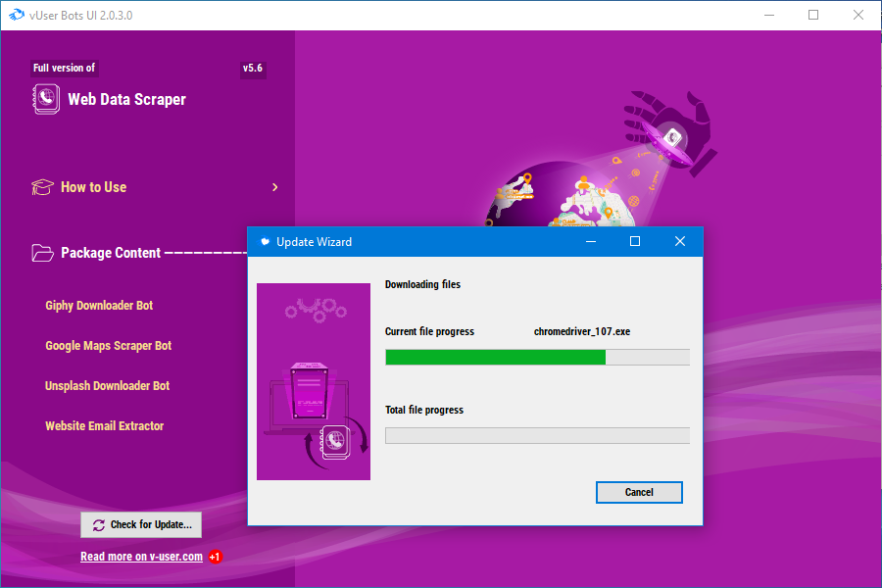
Task: Click the Update Wizard side illustration
Action: pyautogui.click(x=314, y=381)
